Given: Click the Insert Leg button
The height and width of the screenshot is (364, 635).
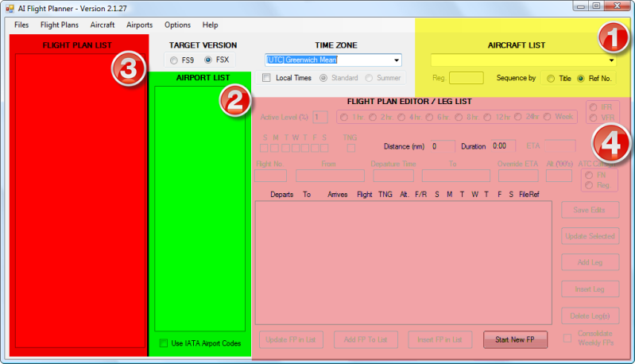Looking at the screenshot, I should tap(590, 289).
